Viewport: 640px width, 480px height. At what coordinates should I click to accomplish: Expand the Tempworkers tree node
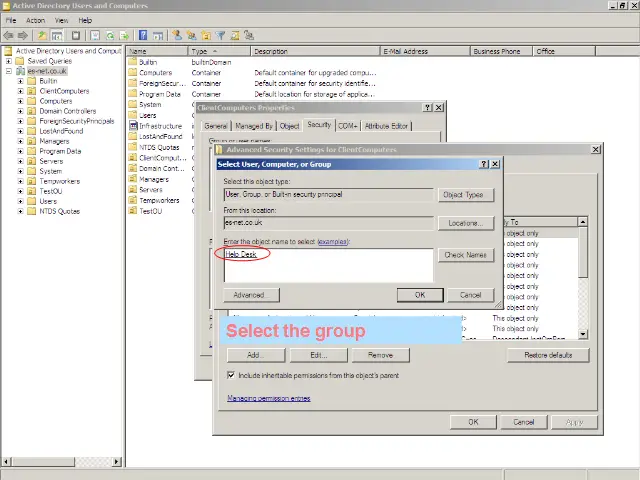(20, 181)
